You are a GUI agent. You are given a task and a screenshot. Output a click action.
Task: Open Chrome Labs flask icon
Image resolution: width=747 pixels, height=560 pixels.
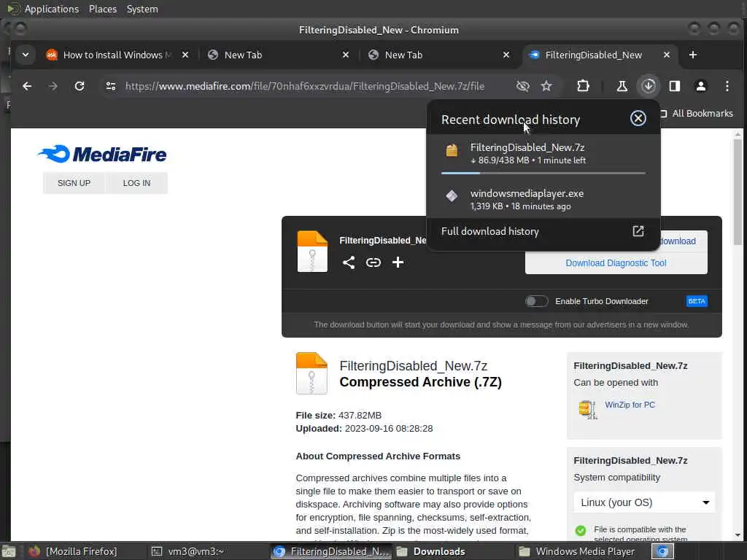[622, 86]
